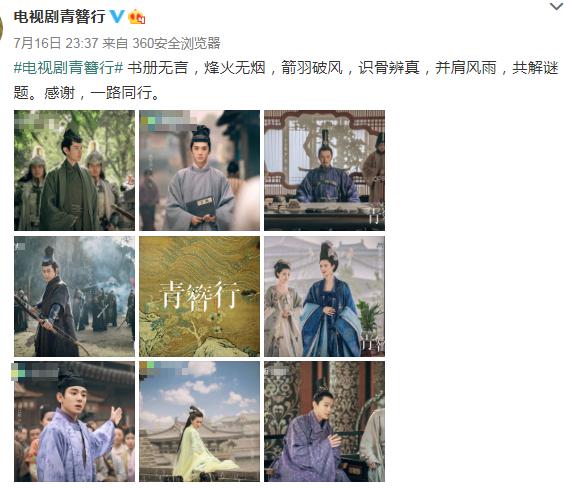This screenshot has width=564, height=489.
Task: Click the 360安全浏览器 source link
Action: coord(176,43)
